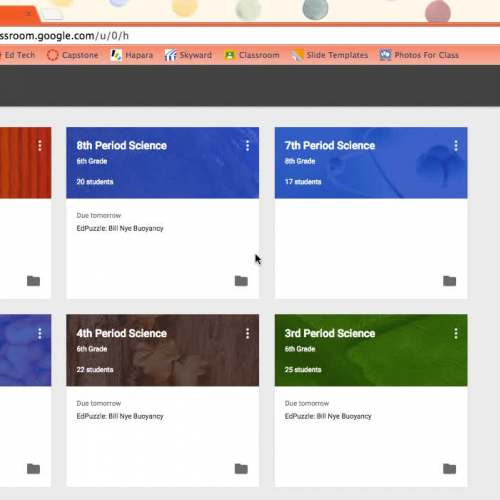The image size is (500, 500).
Task: Open folder icon for 3rd Period Science
Action: tap(449, 469)
